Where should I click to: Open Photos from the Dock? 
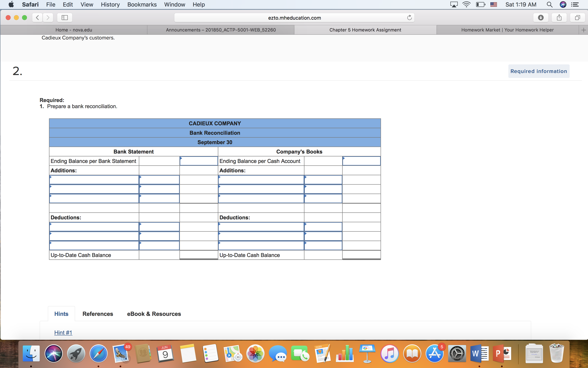click(255, 353)
